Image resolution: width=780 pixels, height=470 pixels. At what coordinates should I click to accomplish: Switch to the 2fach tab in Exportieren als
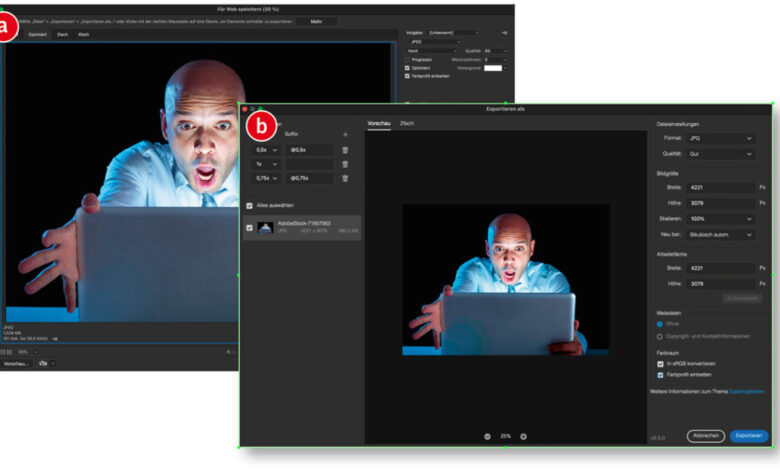click(x=407, y=122)
